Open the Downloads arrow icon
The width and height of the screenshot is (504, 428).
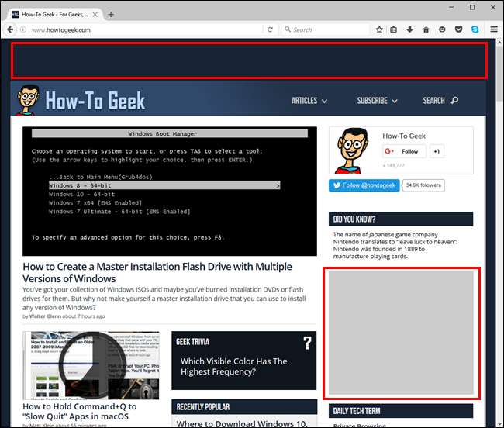coord(409,29)
